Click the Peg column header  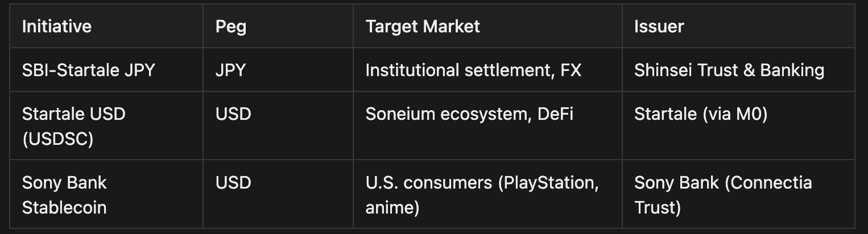230,26
